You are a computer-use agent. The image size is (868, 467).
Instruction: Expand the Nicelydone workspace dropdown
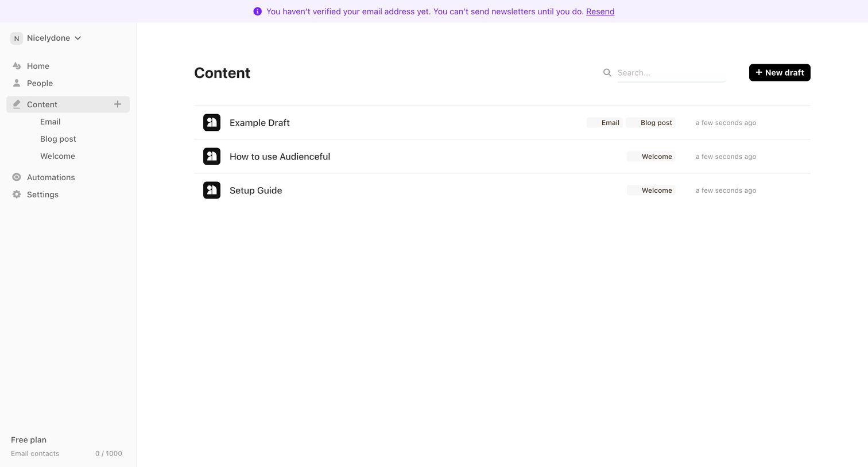tap(77, 38)
